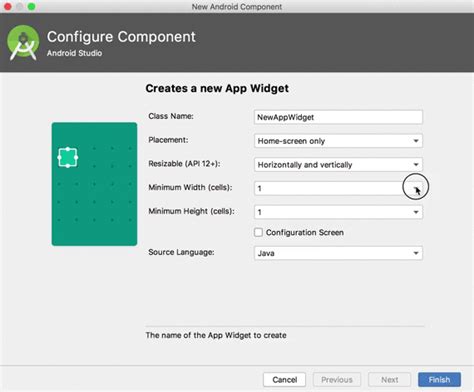Click the 'New Android Component' window title
Image resolution: width=474 pixels, height=392 pixels.
[237, 7]
